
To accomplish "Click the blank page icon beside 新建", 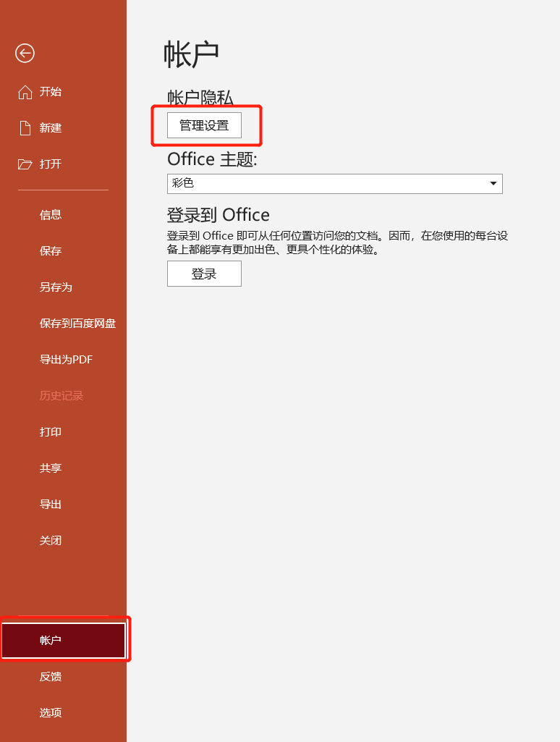I will (25, 127).
